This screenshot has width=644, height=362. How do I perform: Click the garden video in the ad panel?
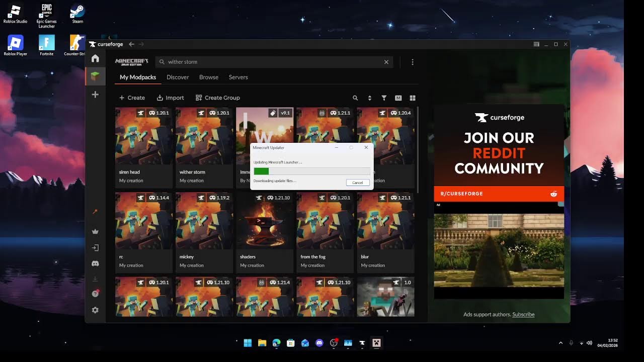499,250
